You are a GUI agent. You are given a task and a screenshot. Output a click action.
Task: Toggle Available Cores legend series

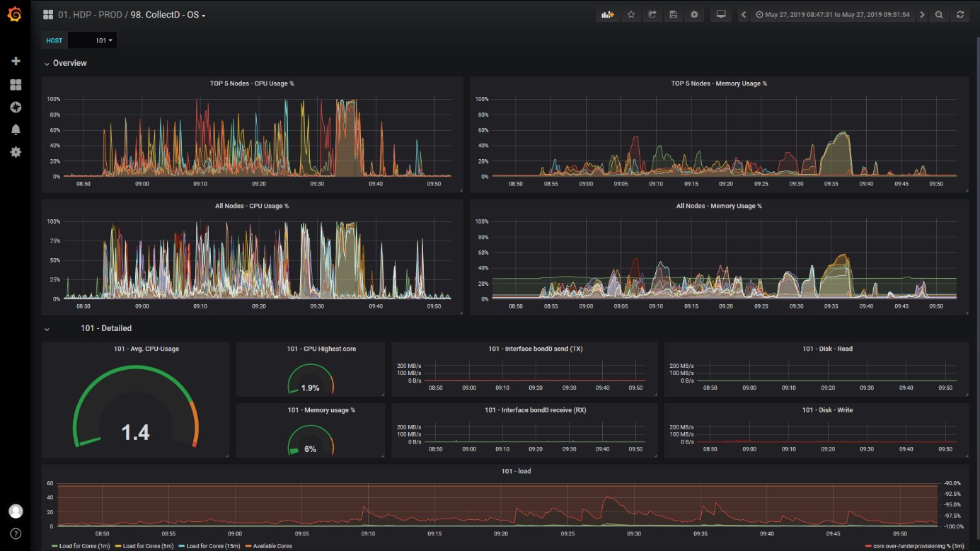coord(270,546)
